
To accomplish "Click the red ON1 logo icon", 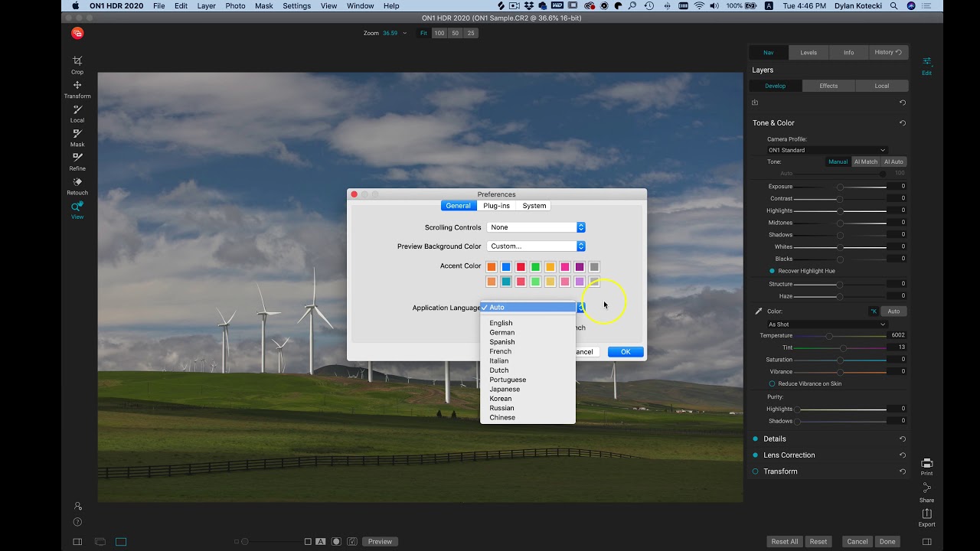I will (77, 33).
